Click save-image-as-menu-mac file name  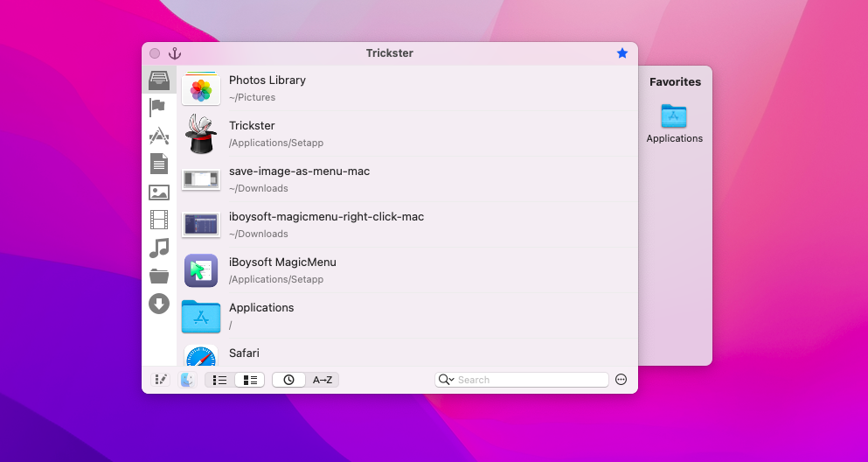300,171
